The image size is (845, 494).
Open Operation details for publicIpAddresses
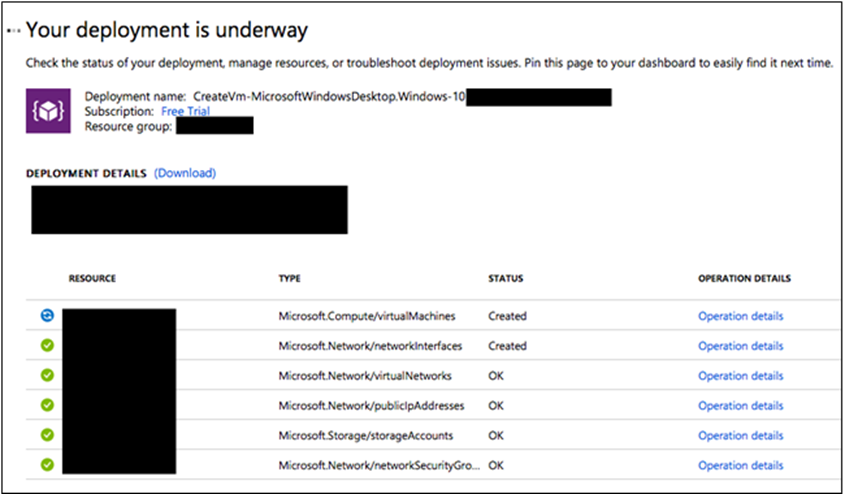pos(740,406)
